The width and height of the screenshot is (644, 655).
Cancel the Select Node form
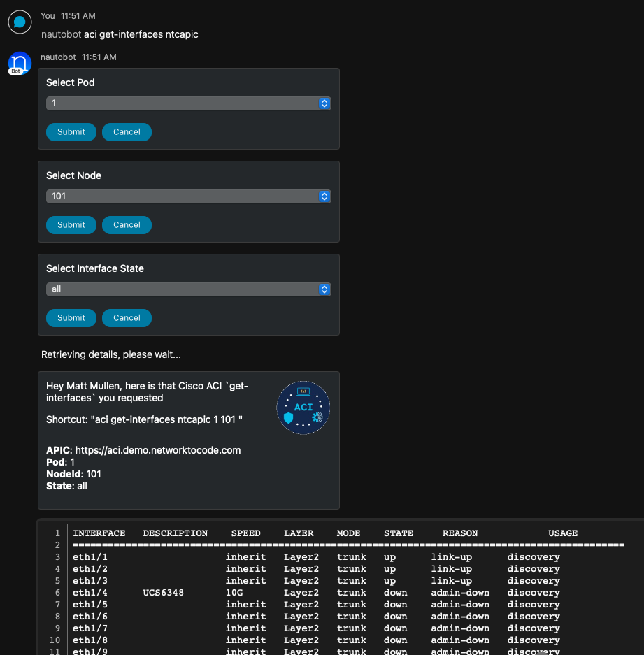click(127, 225)
